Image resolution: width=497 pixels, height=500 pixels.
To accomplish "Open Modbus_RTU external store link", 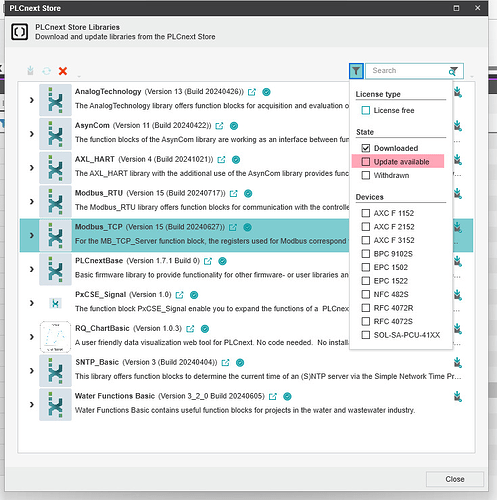I will tap(234, 193).
